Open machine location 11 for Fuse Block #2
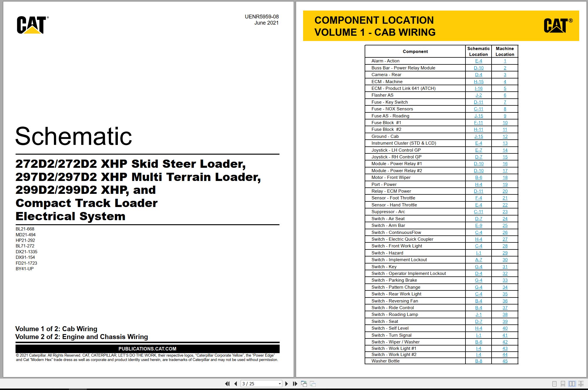 (x=505, y=129)
